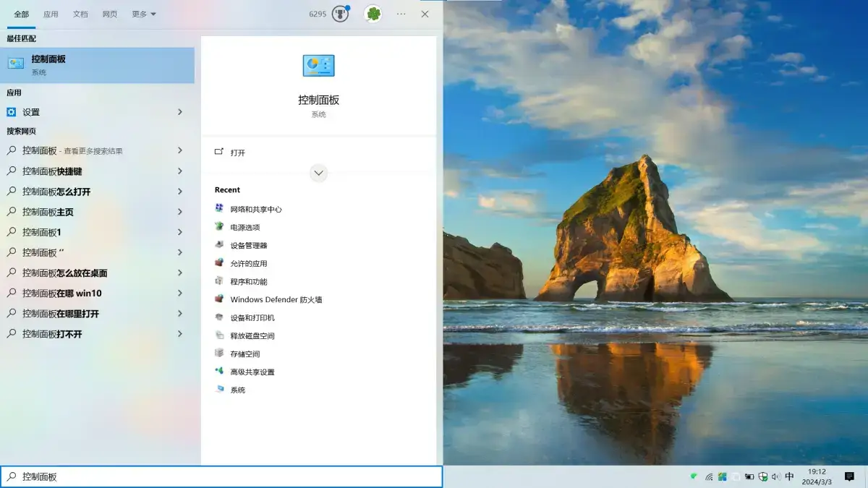Switch to the 文档 search tab
This screenshot has height=488, width=868.
[x=80, y=14]
